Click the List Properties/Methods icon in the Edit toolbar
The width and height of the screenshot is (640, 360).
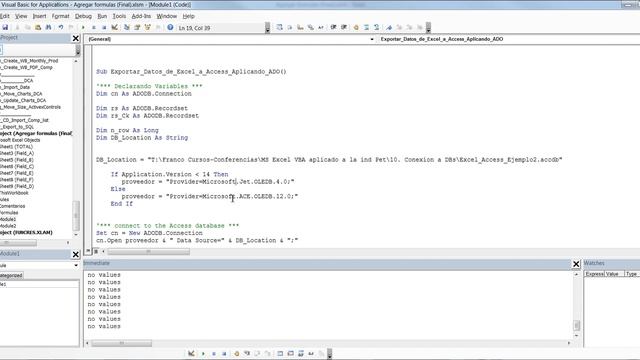[280, 27]
